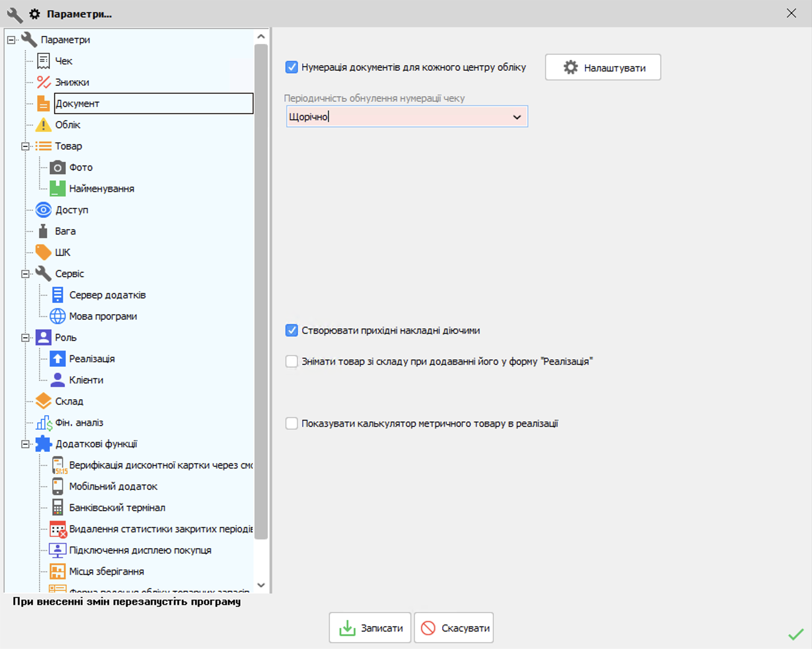Click the camera icon for Фото
812x649 pixels.
point(58,168)
